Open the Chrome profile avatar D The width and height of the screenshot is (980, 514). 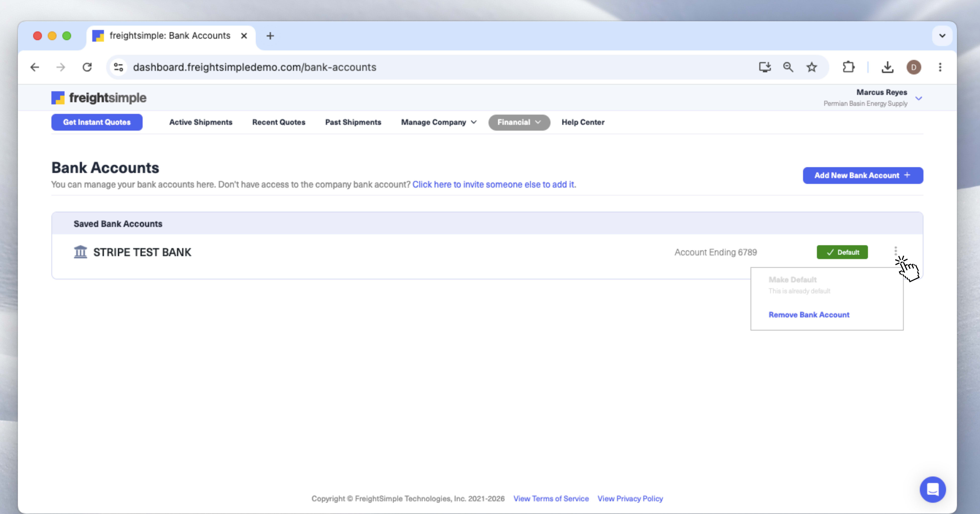913,67
